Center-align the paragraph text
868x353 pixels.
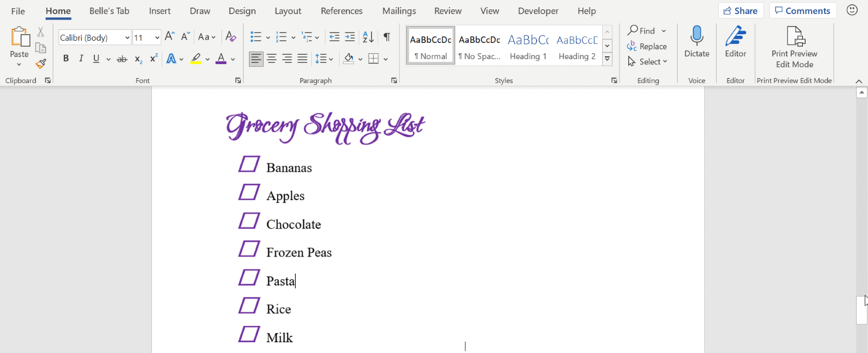click(271, 59)
